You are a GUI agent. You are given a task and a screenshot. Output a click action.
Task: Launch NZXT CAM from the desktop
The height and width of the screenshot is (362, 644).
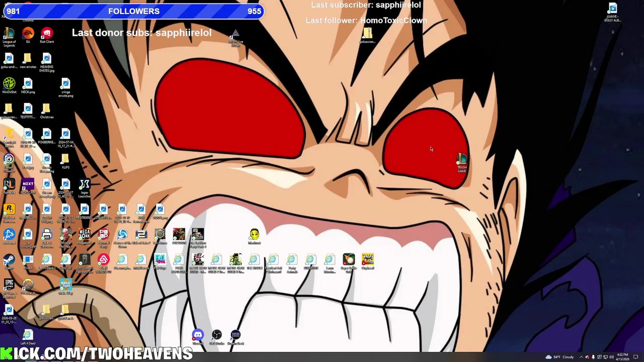(x=28, y=186)
